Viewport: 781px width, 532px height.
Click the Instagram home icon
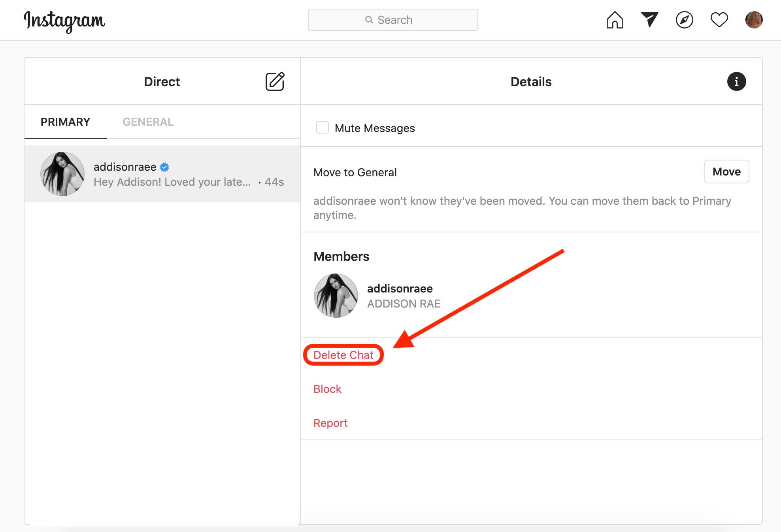(x=615, y=19)
